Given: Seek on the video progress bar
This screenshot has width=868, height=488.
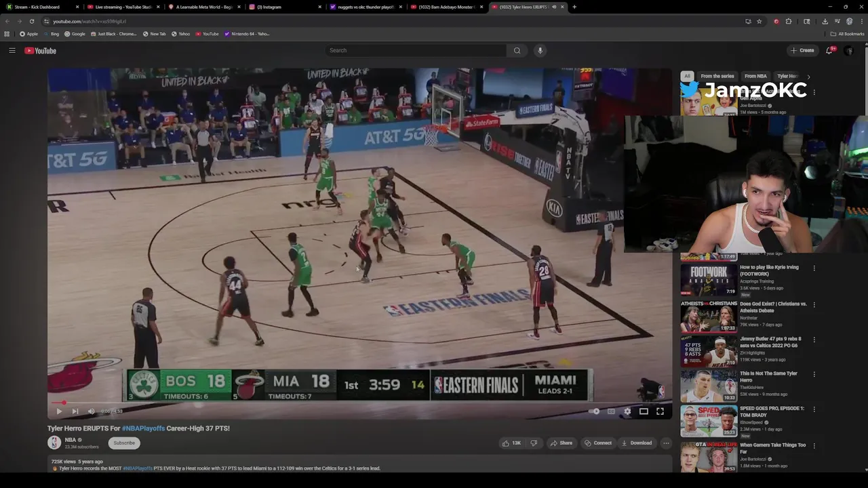Looking at the screenshot, I should coord(359,403).
